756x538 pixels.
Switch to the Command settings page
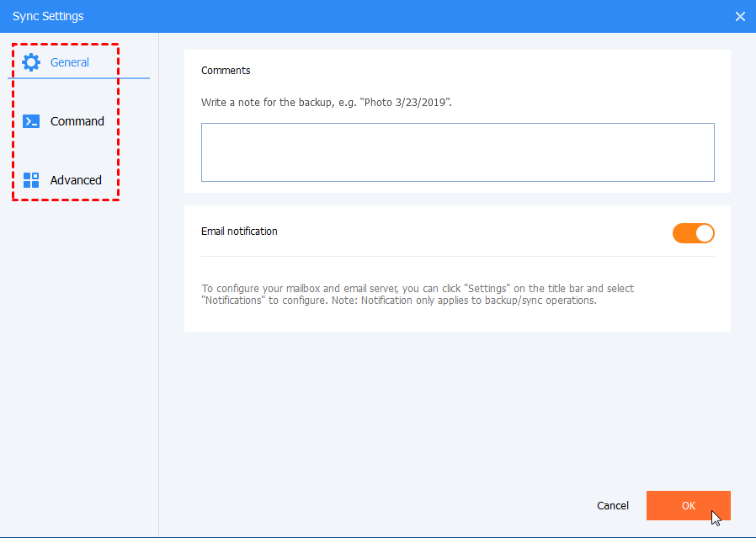point(76,120)
